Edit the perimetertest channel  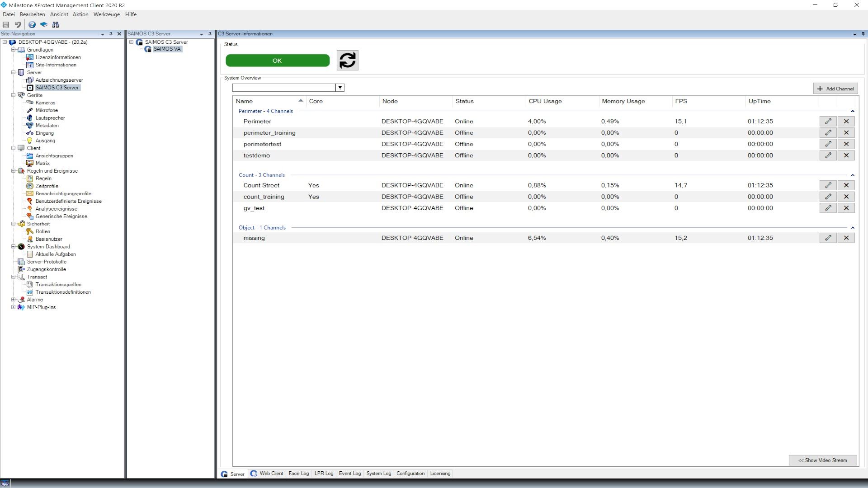[828, 144]
